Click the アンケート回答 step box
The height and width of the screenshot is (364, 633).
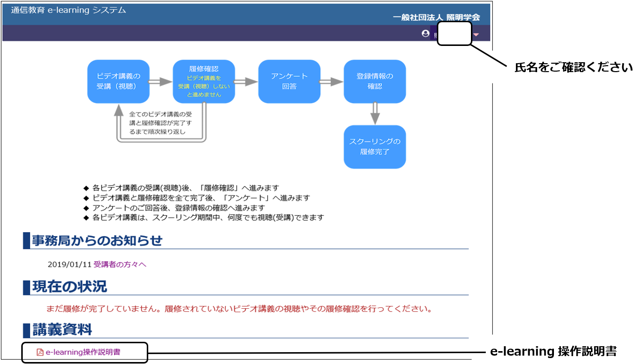click(x=289, y=81)
